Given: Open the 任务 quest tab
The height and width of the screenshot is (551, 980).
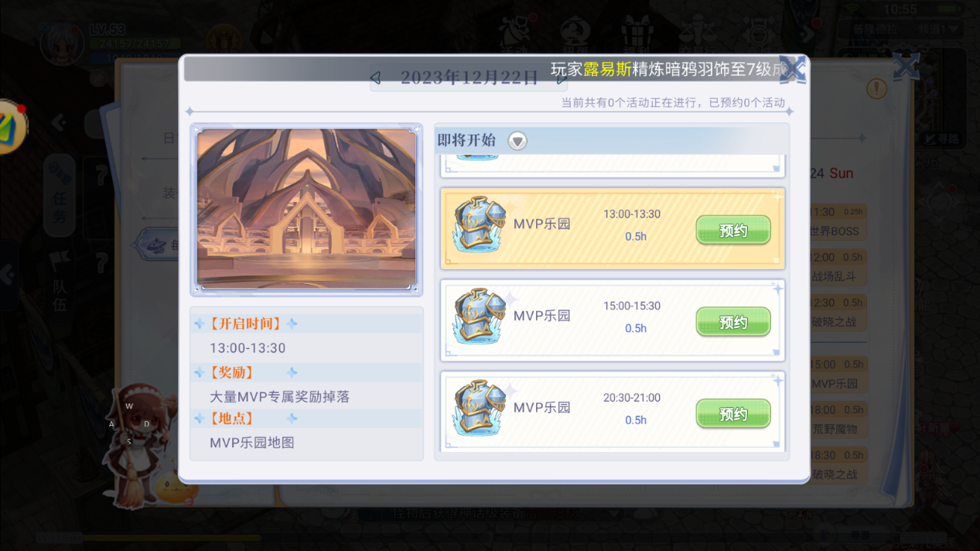Looking at the screenshot, I should pos(60,196).
